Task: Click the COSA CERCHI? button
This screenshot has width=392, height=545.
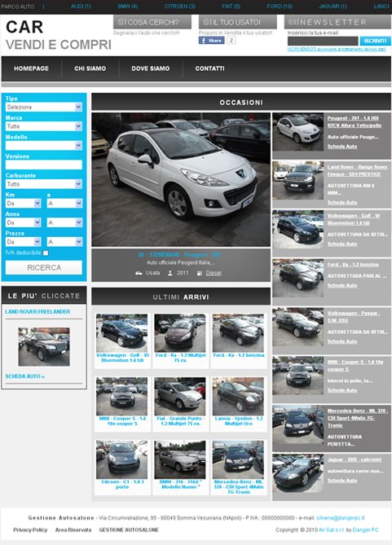Action: coord(152,22)
